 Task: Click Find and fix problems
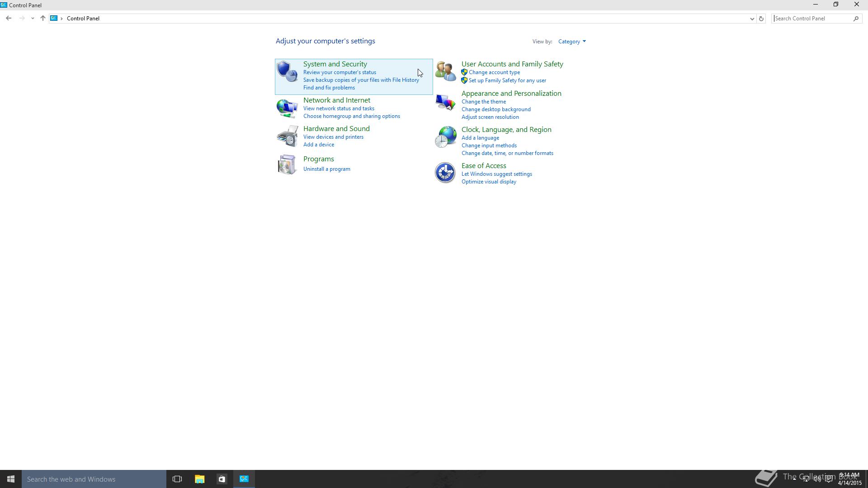[x=329, y=88]
